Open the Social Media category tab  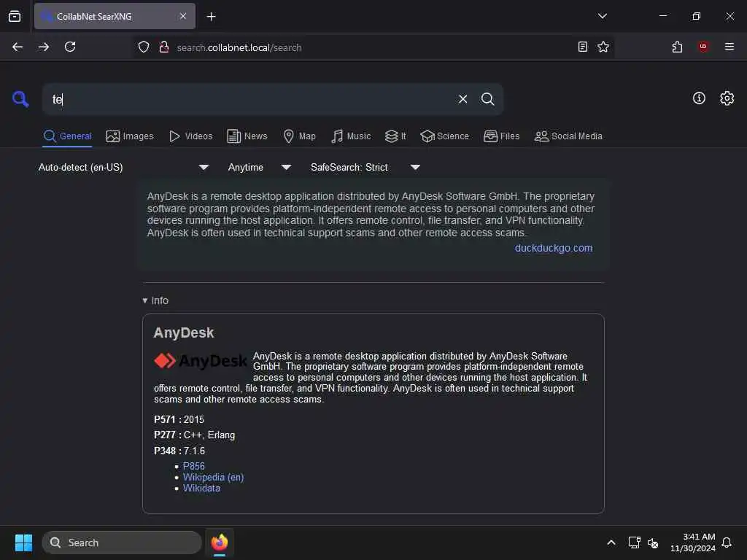(568, 136)
